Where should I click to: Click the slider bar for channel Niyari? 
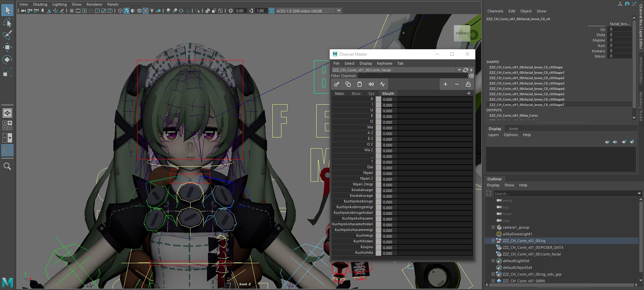coord(435,173)
